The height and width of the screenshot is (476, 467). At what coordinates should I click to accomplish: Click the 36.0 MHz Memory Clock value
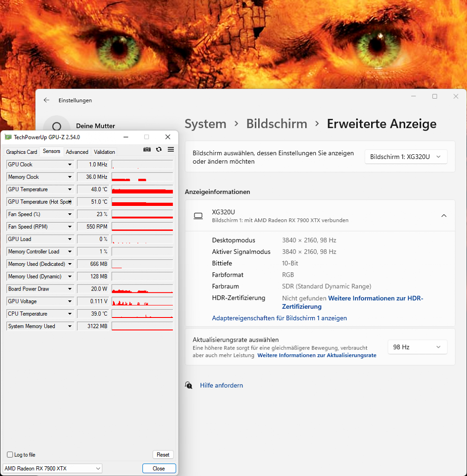coord(93,177)
